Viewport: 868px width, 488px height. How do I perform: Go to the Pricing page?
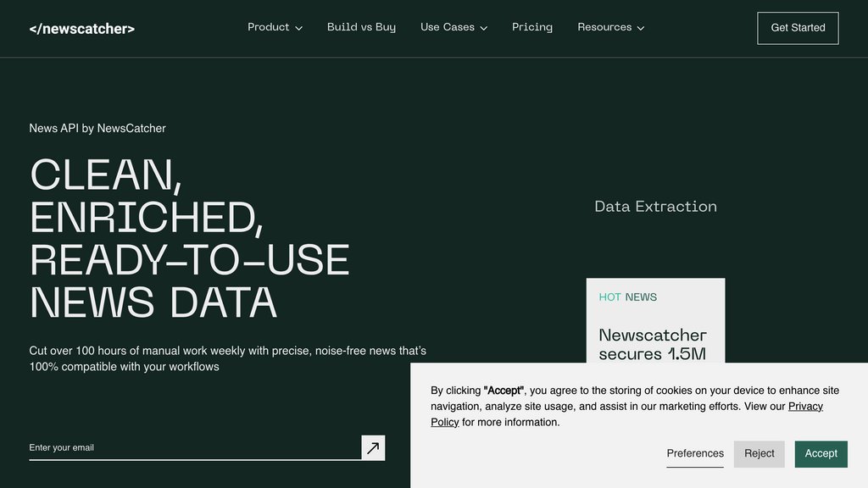[x=532, y=27]
